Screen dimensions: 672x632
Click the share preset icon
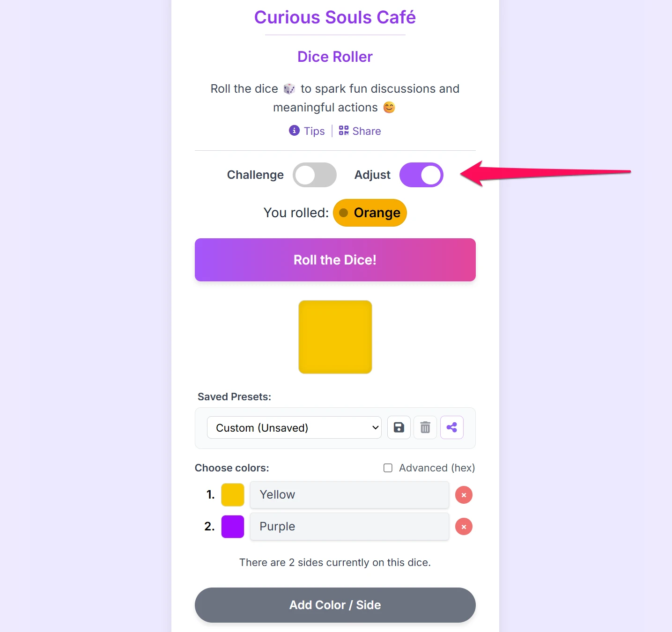pyautogui.click(x=452, y=427)
